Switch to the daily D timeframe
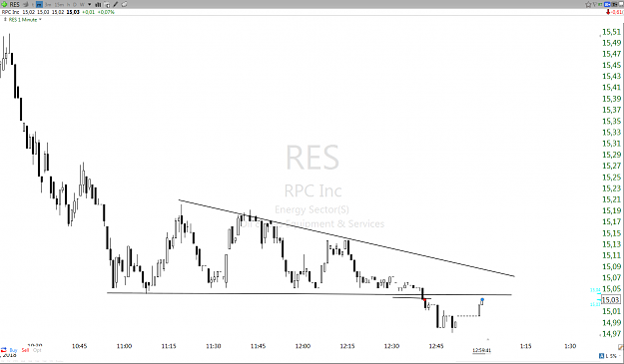624x364 pixels. point(75,4)
